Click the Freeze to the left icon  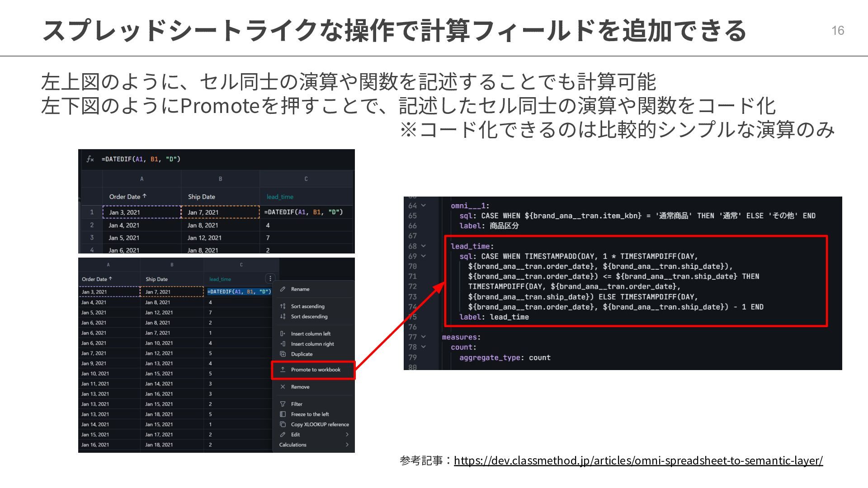pyautogui.click(x=283, y=414)
